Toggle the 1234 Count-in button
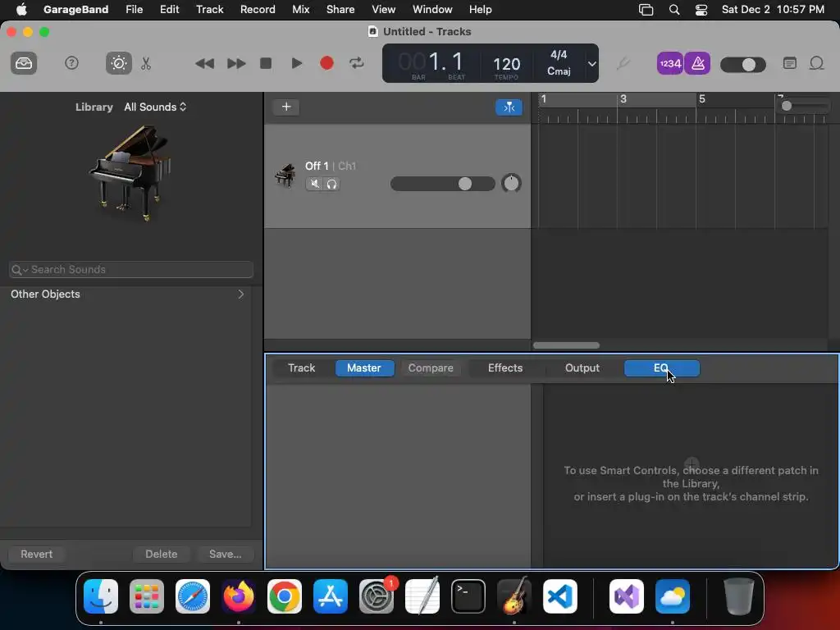Image resolution: width=840 pixels, height=630 pixels. pyautogui.click(x=670, y=64)
